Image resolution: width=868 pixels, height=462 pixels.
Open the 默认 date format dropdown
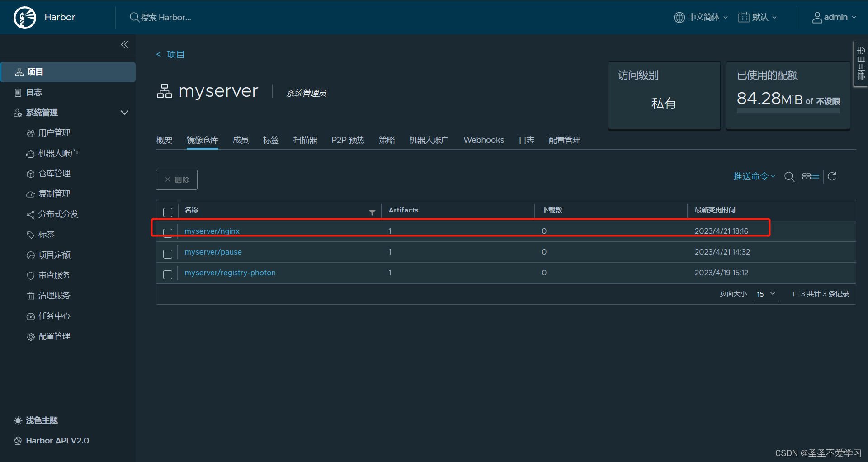point(758,17)
